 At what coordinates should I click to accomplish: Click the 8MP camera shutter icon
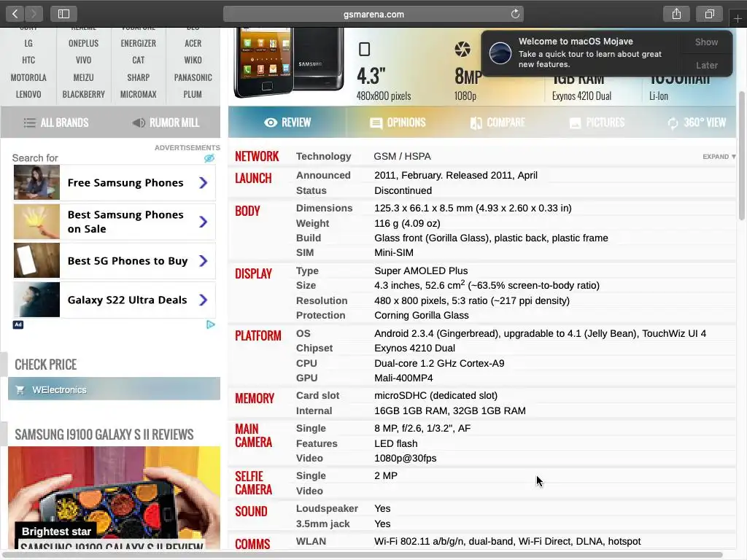click(462, 49)
